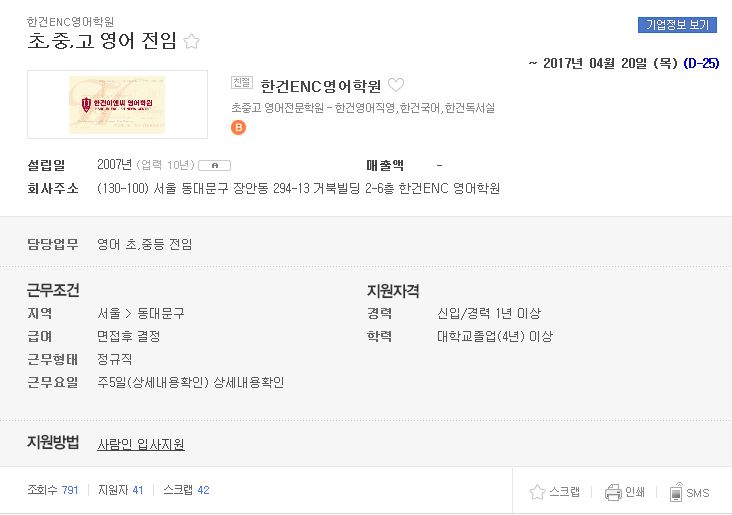
Task: Click the 조회수 791 counter
Action: (53, 490)
